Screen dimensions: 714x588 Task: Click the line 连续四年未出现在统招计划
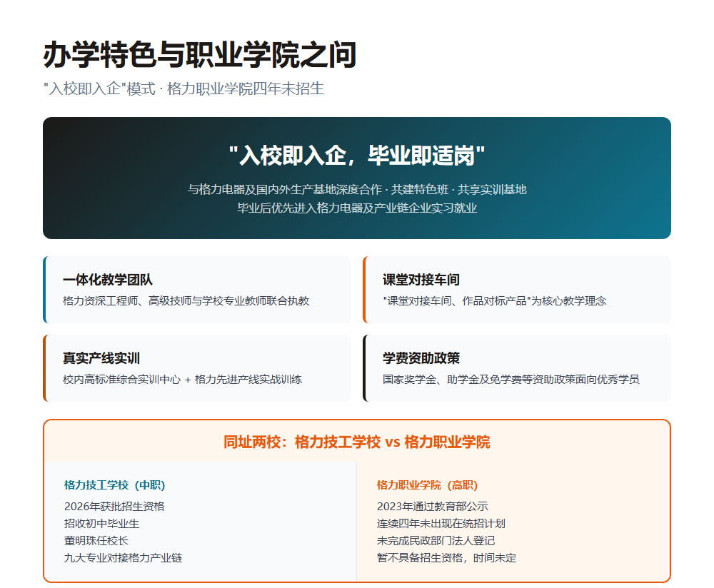pos(441,523)
